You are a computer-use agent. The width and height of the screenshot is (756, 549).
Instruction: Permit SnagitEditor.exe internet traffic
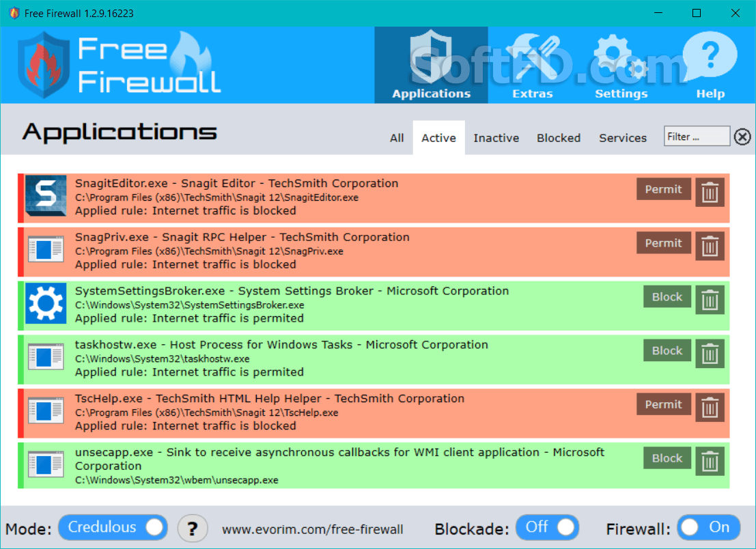pos(663,189)
